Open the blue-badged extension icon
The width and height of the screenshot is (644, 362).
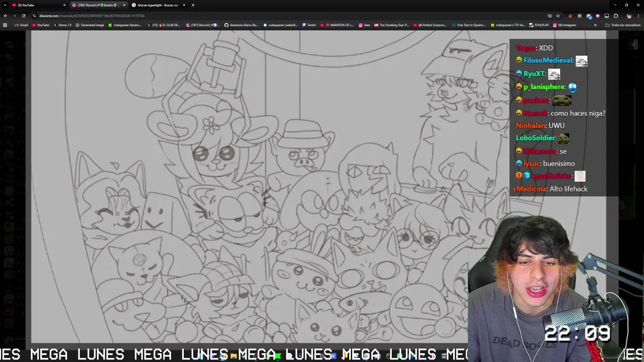click(589, 16)
